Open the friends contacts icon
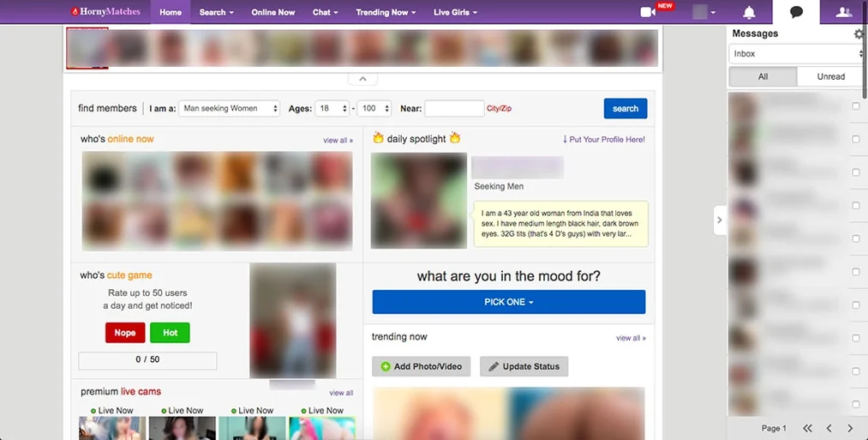Image resolution: width=868 pixels, height=440 pixels. point(844,12)
